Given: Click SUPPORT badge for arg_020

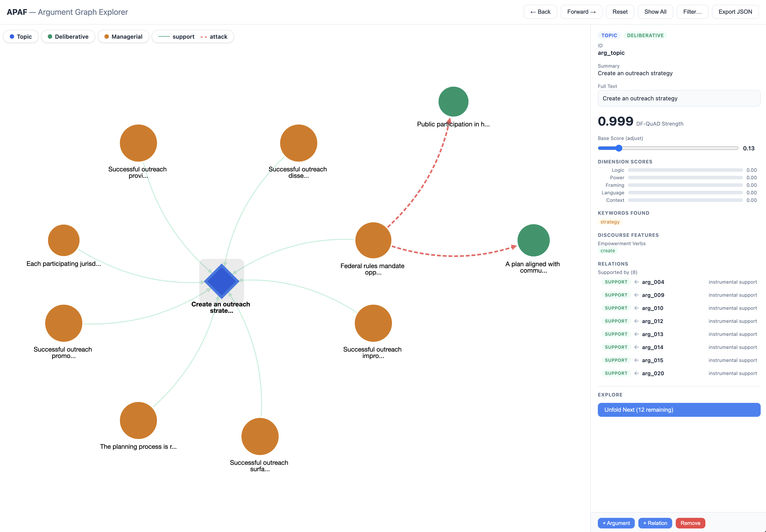Looking at the screenshot, I should 616,373.
